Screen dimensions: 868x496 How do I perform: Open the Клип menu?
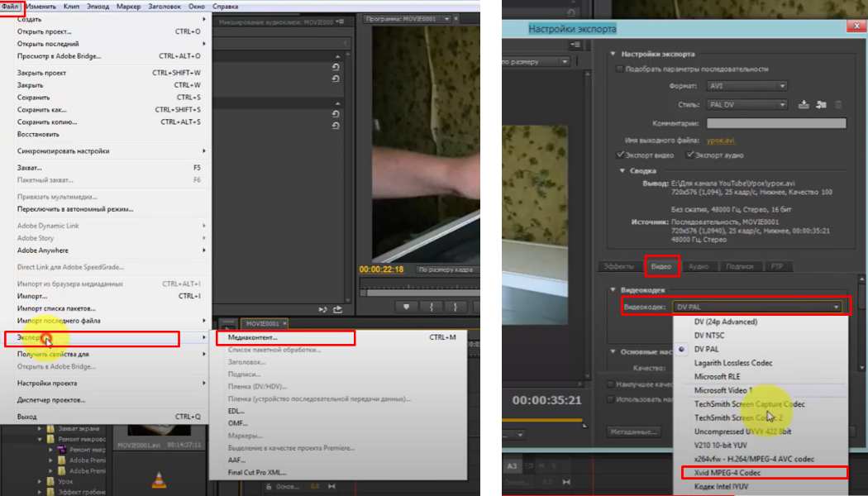(71, 6)
